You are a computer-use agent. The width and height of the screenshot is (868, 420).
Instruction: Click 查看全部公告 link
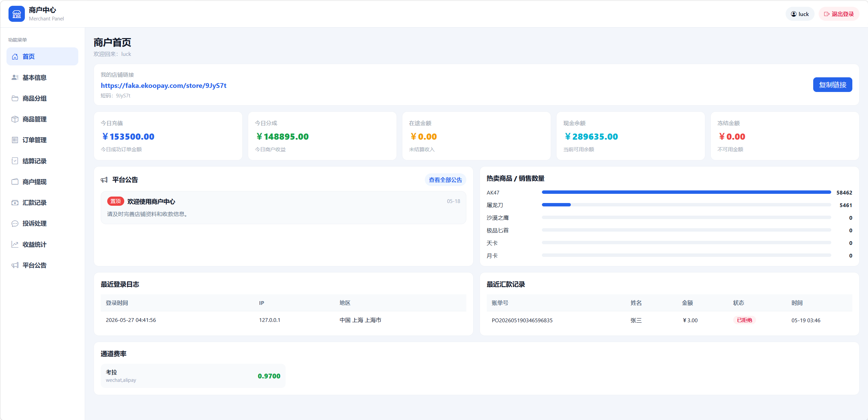445,180
